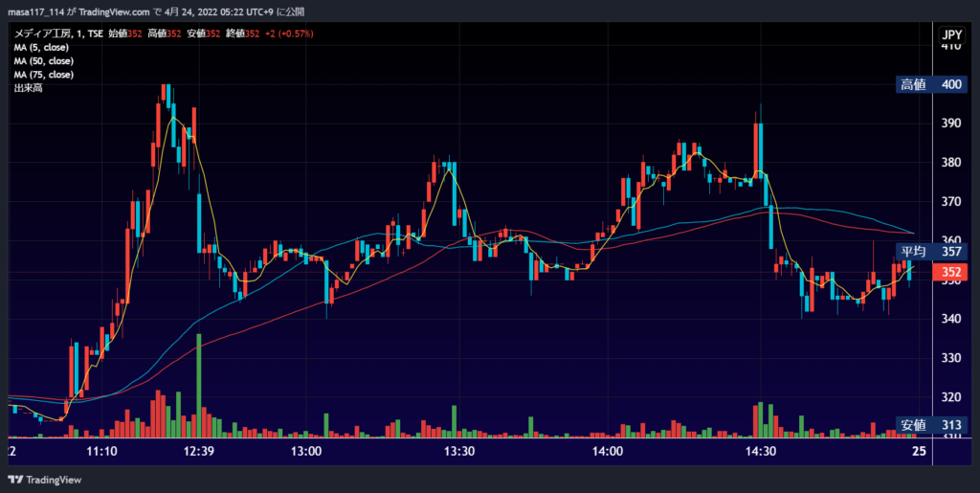Select the 出来高 volume indicator legend
This screenshot has height=493, width=980.
(x=28, y=88)
